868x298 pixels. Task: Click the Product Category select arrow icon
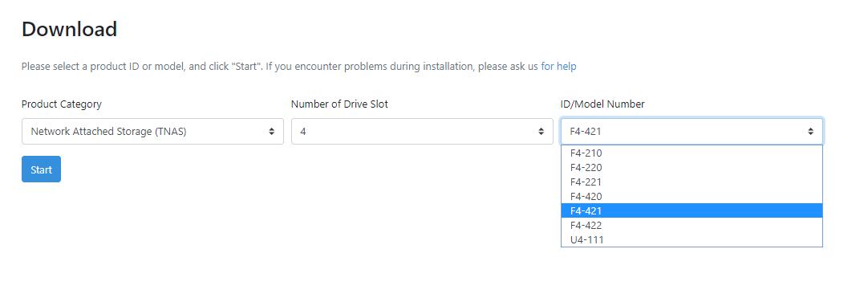point(271,131)
